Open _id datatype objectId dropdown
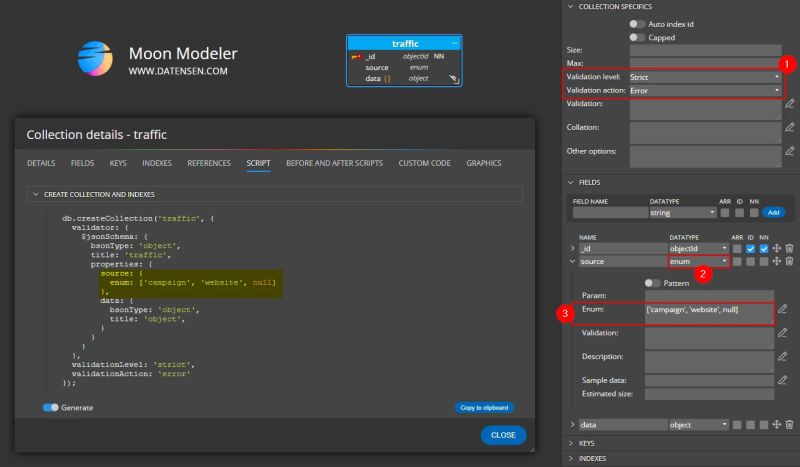 click(x=698, y=249)
